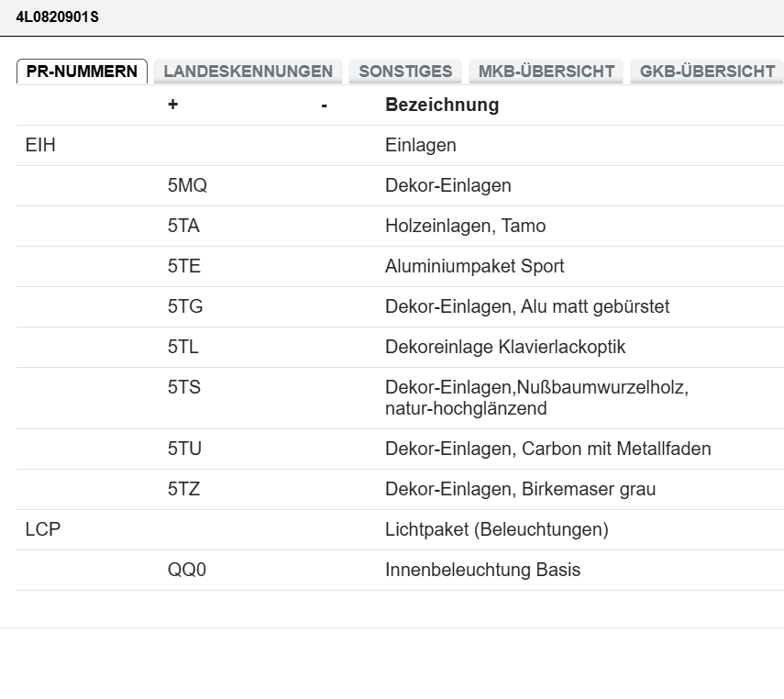Switch to the PR-NUMMERN tab
784x699 pixels.
(x=82, y=72)
